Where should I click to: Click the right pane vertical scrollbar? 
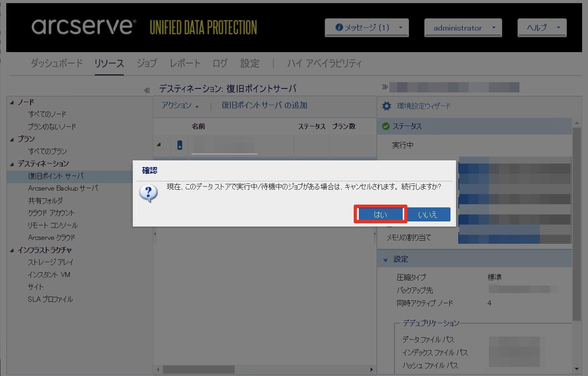[577, 224]
